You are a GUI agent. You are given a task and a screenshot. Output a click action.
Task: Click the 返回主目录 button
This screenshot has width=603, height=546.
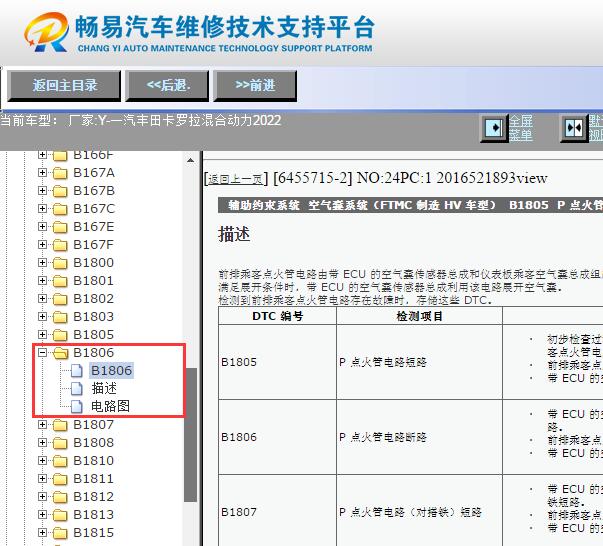(x=64, y=85)
